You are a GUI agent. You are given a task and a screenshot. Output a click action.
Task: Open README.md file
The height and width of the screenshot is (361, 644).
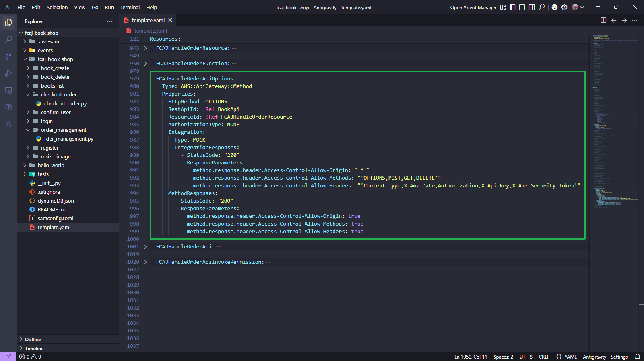click(x=52, y=210)
